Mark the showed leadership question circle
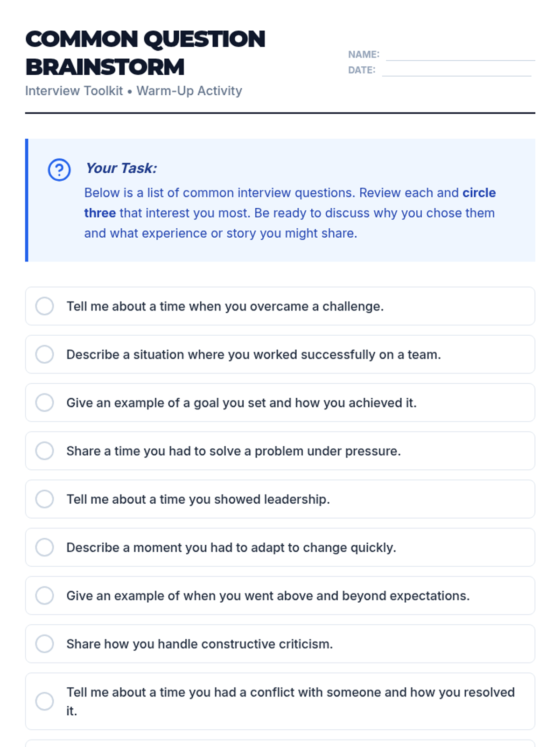560x747 pixels. pos(45,499)
